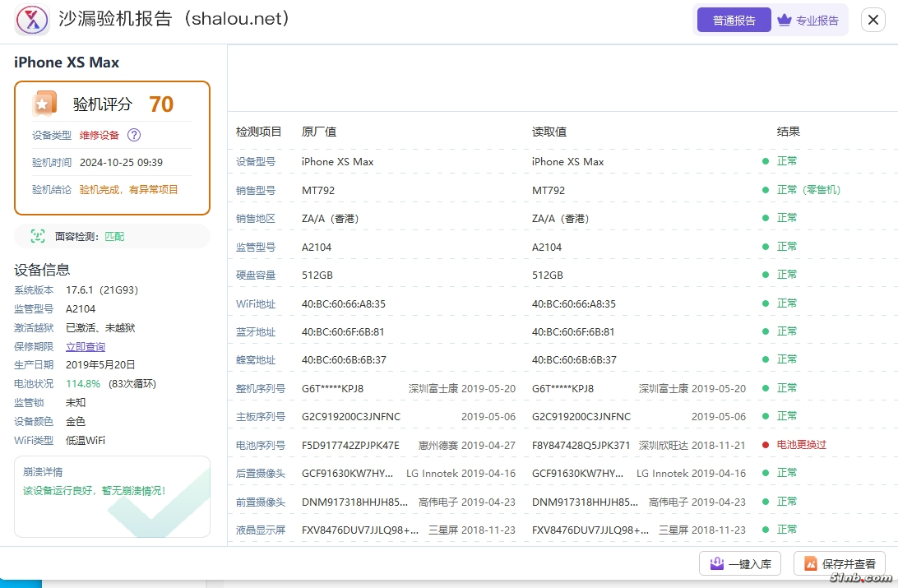Open the 立即查询 warranty link
The image size is (898, 588).
pyautogui.click(x=86, y=347)
